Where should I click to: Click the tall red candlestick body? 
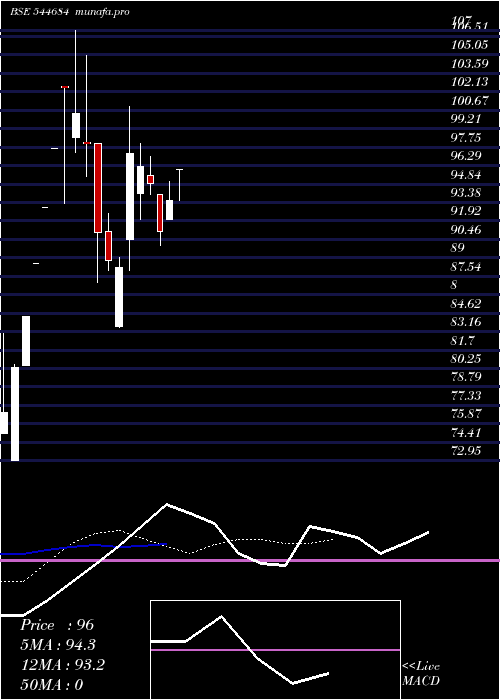(x=98, y=188)
